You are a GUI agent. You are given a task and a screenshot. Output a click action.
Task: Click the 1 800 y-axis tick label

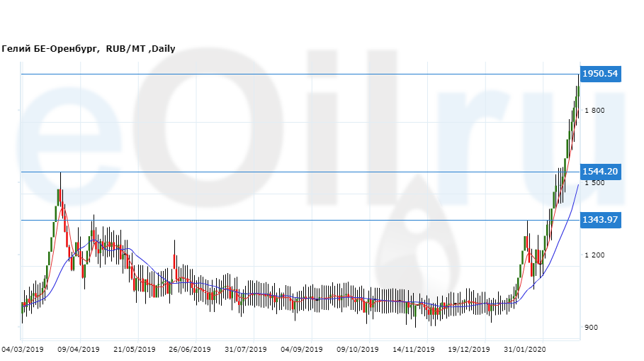594,111
